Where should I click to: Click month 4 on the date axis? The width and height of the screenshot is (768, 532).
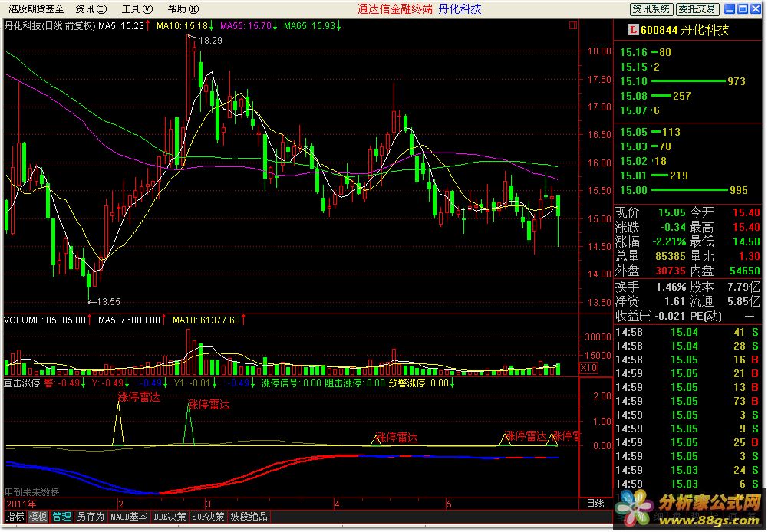point(337,504)
